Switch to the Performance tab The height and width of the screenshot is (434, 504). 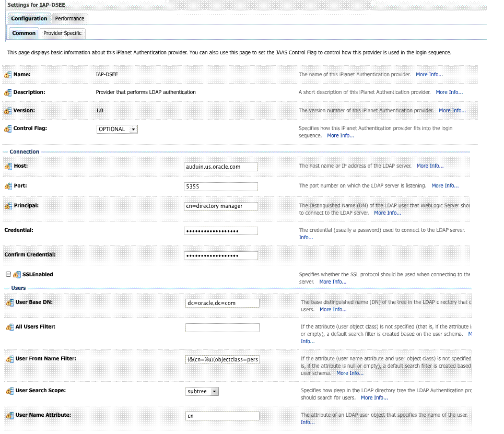[x=69, y=18]
